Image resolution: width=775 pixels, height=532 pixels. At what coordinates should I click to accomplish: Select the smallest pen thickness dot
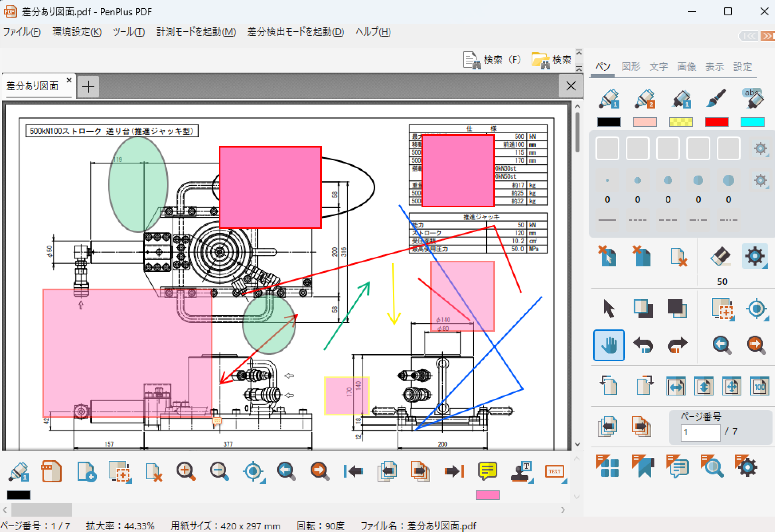point(607,180)
